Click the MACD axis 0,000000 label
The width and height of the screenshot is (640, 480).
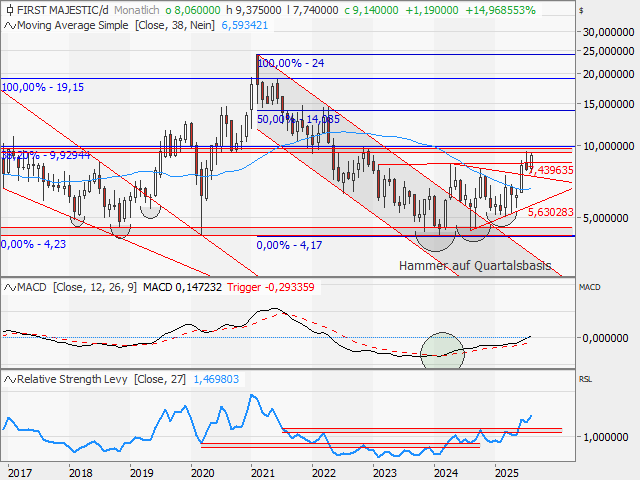[606, 338]
